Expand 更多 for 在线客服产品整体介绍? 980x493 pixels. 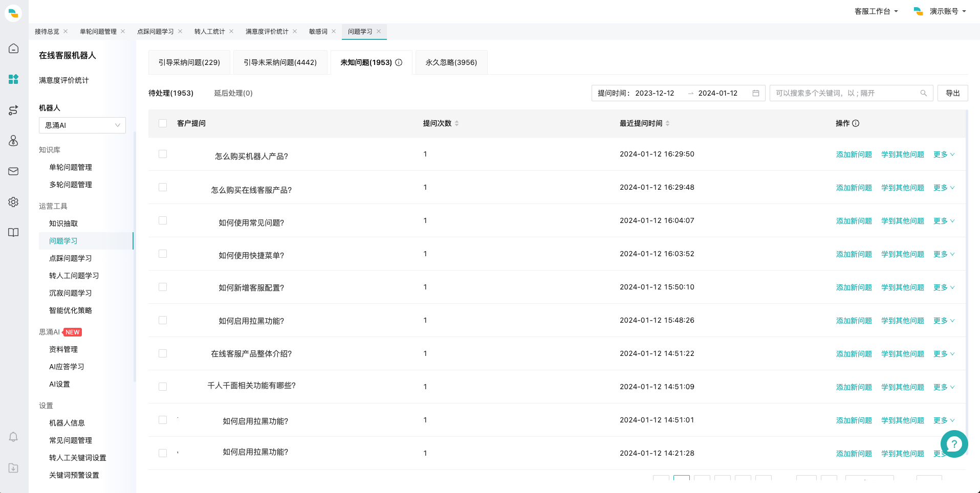click(x=944, y=354)
